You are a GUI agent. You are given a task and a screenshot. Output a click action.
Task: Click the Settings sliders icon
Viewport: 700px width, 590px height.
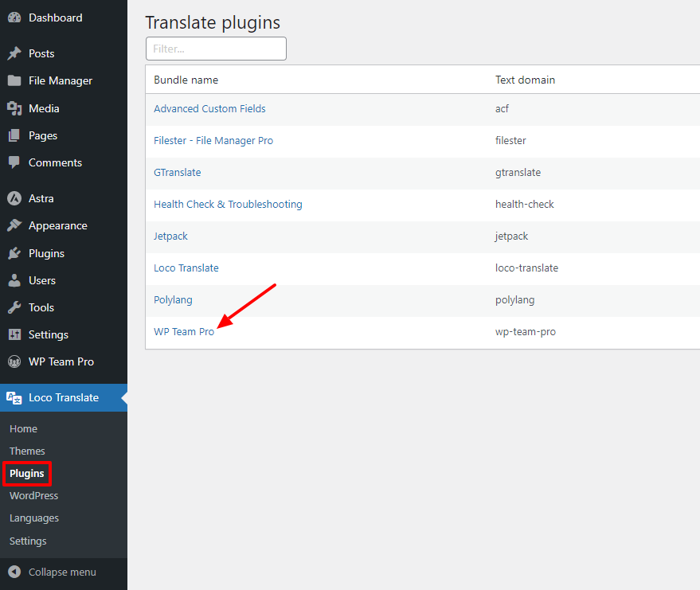tap(14, 334)
